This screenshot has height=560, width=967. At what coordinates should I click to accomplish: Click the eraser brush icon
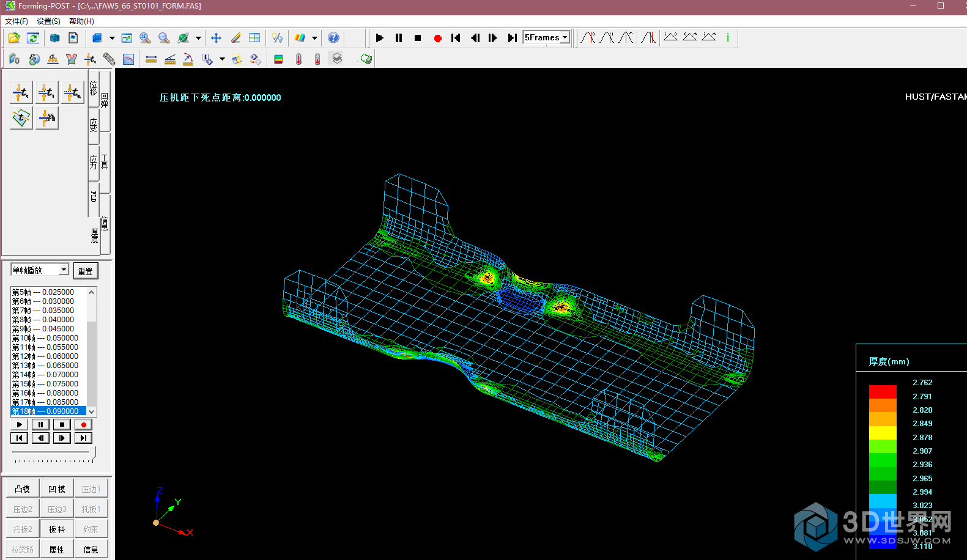[x=235, y=38]
